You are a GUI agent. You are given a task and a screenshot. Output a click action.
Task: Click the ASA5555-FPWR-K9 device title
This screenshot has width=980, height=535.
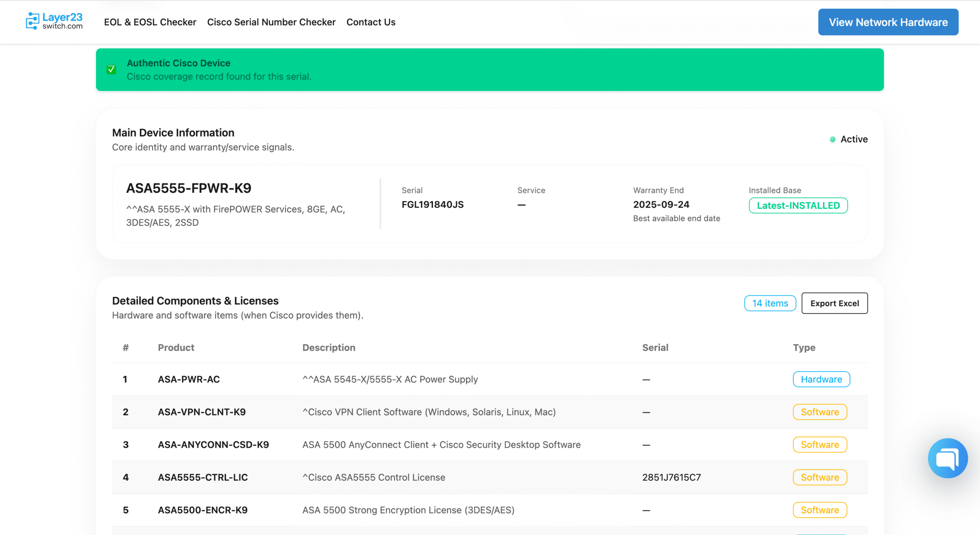click(189, 188)
